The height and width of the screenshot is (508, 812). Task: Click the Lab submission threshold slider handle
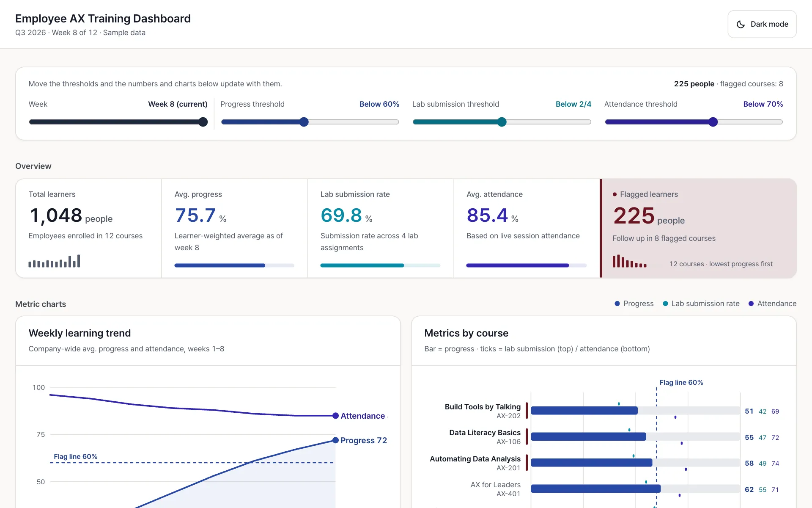tap(502, 122)
